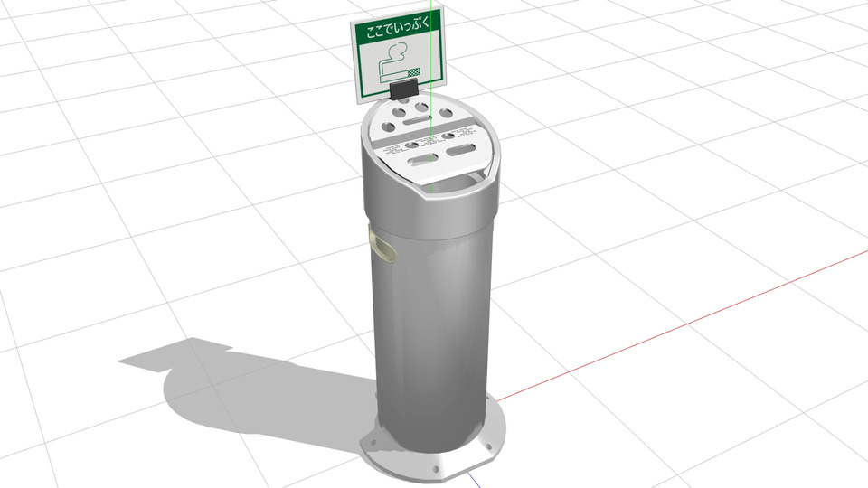Click the front bolt hole on base plate
Image resolution: width=868 pixels, height=488 pixels.
click(434, 467)
